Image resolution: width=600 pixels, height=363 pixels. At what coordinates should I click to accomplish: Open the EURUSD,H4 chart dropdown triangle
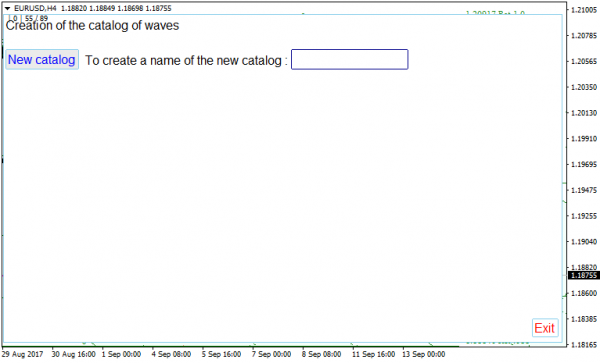point(7,8)
